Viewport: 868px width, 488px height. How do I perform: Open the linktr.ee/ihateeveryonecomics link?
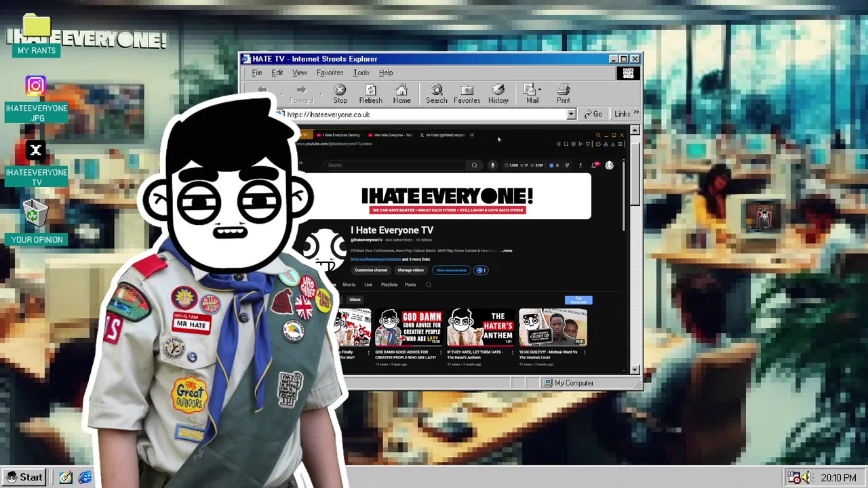[x=376, y=260]
